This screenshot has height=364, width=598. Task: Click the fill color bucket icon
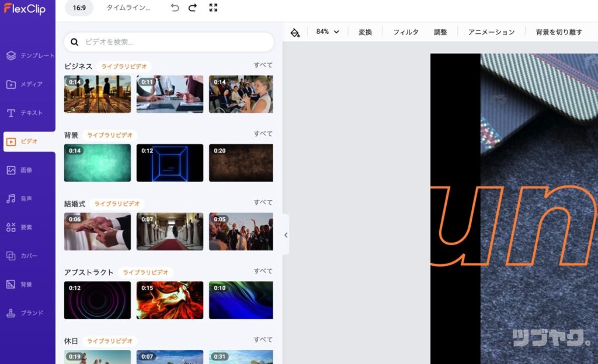click(295, 32)
